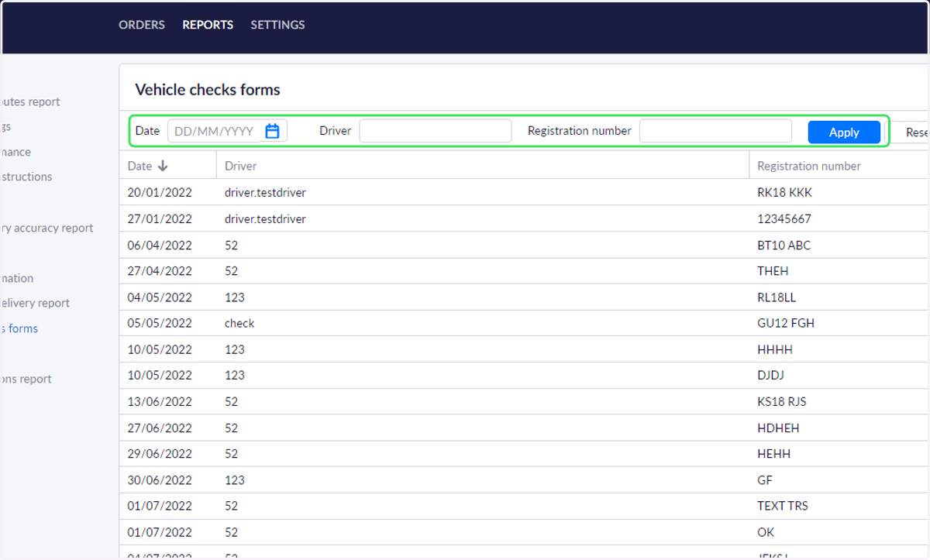
Task: Click registration GU12 FGH
Action: pos(786,323)
